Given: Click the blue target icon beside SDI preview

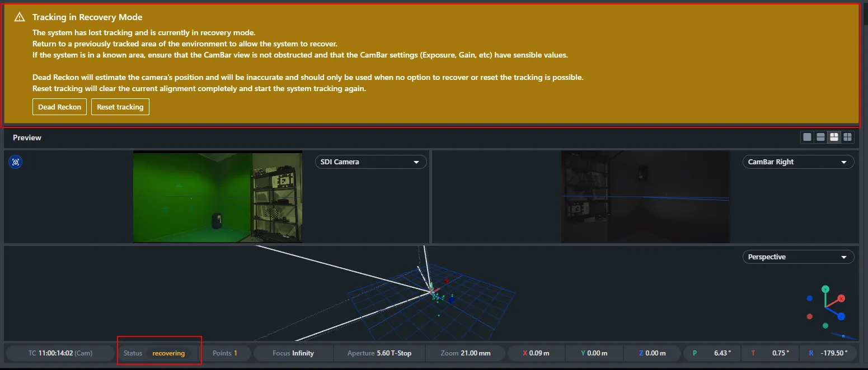Looking at the screenshot, I should coord(16,162).
